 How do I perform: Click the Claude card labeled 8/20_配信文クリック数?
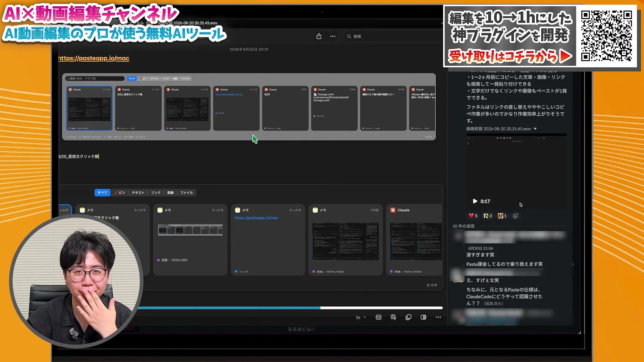[x=138, y=108]
